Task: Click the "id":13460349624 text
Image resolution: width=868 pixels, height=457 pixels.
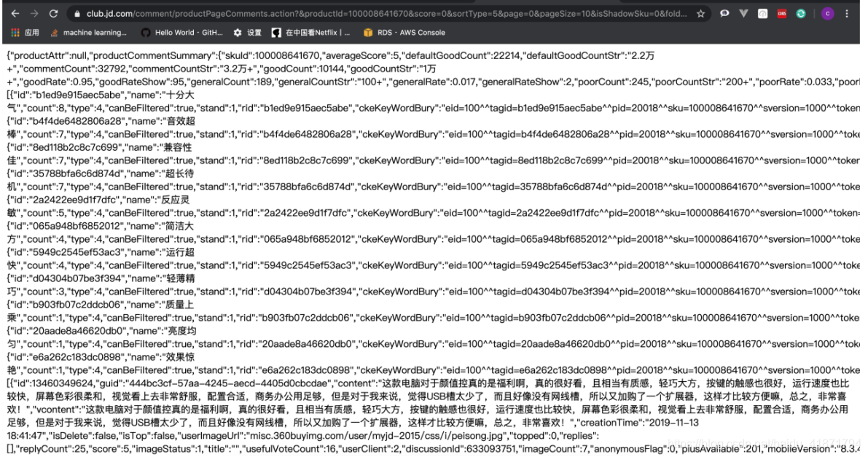Action: [55, 383]
